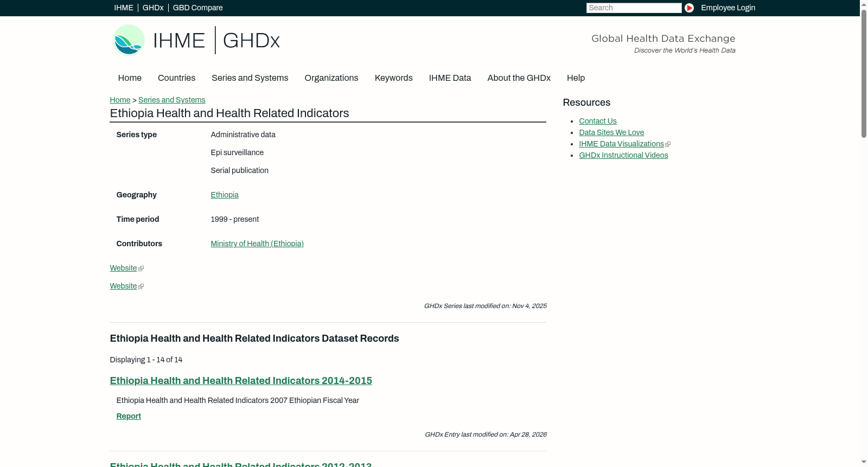Open GBD Compare in top bar

(197, 8)
